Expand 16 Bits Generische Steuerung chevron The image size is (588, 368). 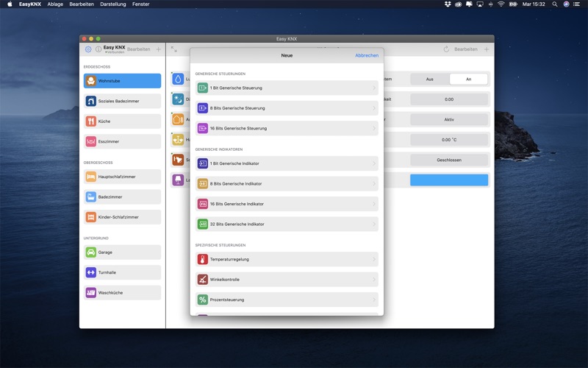pyautogui.click(x=374, y=128)
